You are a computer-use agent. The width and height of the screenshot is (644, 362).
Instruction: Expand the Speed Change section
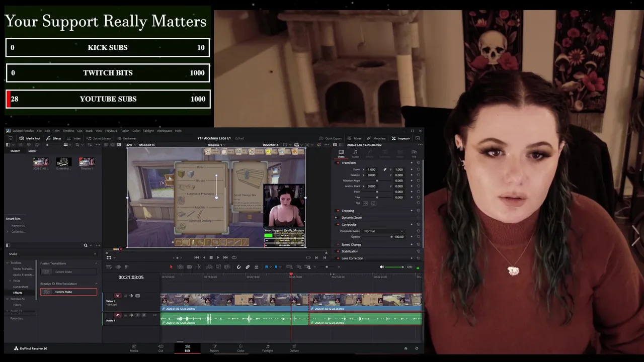coord(351,244)
